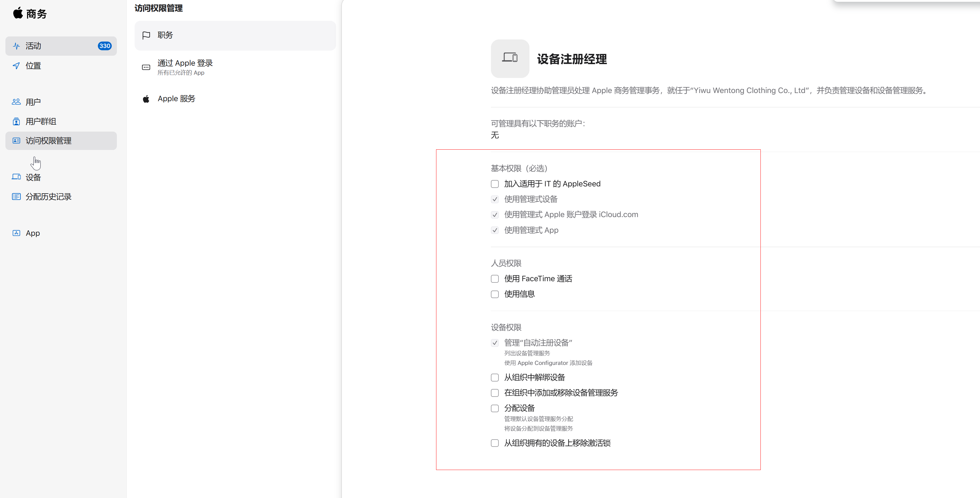The image size is (980, 498).
Task: Click the 人员权限 section label
Action: (x=506, y=263)
